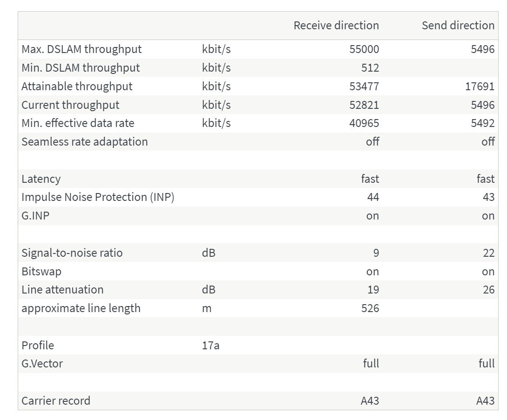Select the G.Vector receive full value
Viewport: 507px width, 420px height.
[x=371, y=363]
